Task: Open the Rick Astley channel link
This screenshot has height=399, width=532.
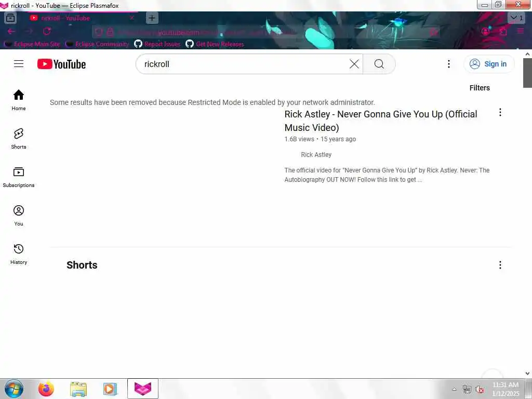Action: [316, 155]
